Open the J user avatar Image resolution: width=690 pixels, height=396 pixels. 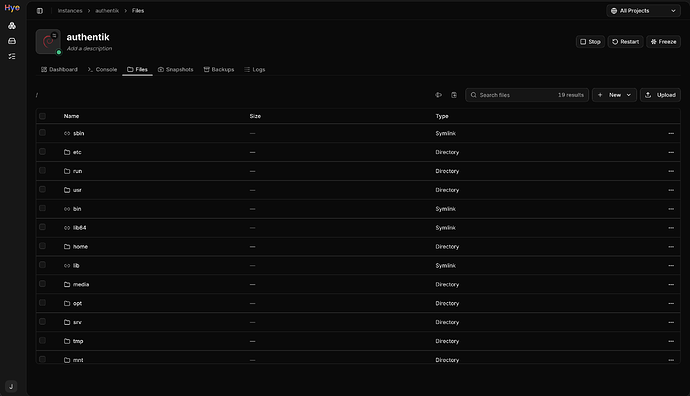tap(11, 386)
